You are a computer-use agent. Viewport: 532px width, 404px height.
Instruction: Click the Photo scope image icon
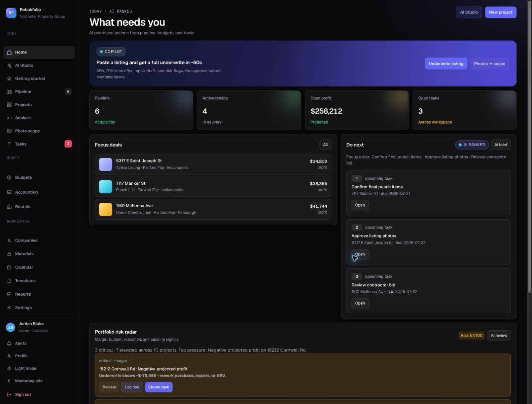(x=9, y=131)
